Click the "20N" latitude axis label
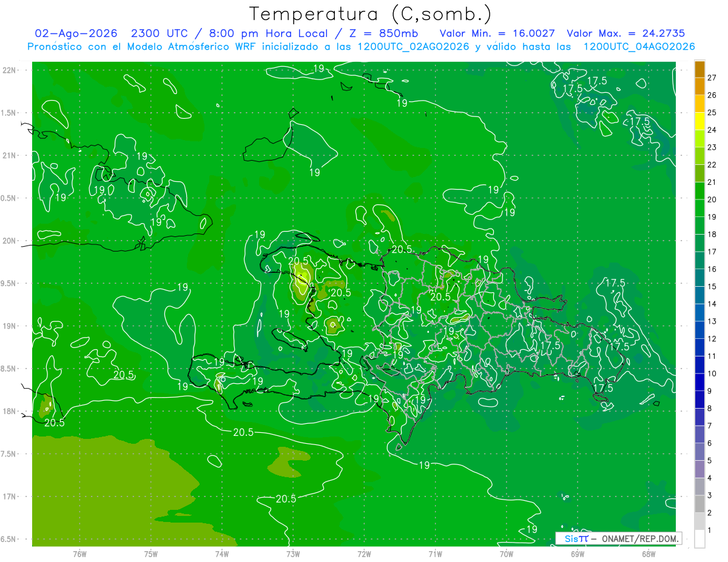The height and width of the screenshot is (562, 728). (8, 241)
